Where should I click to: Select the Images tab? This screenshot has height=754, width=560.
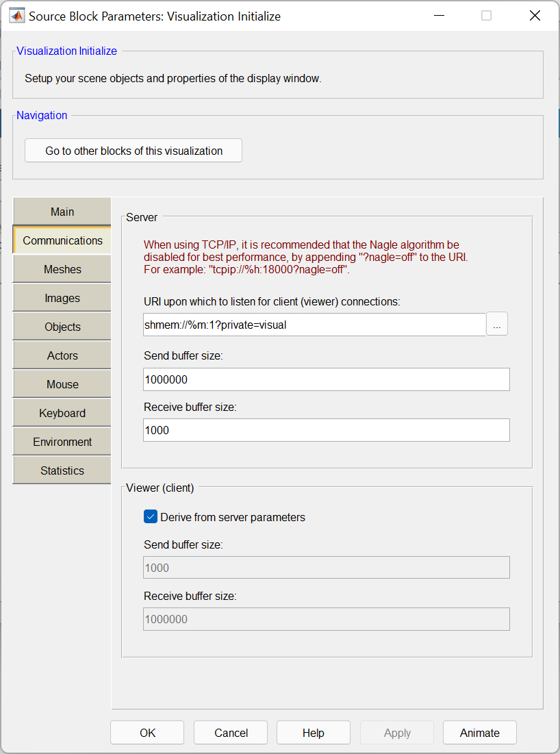[62, 298]
